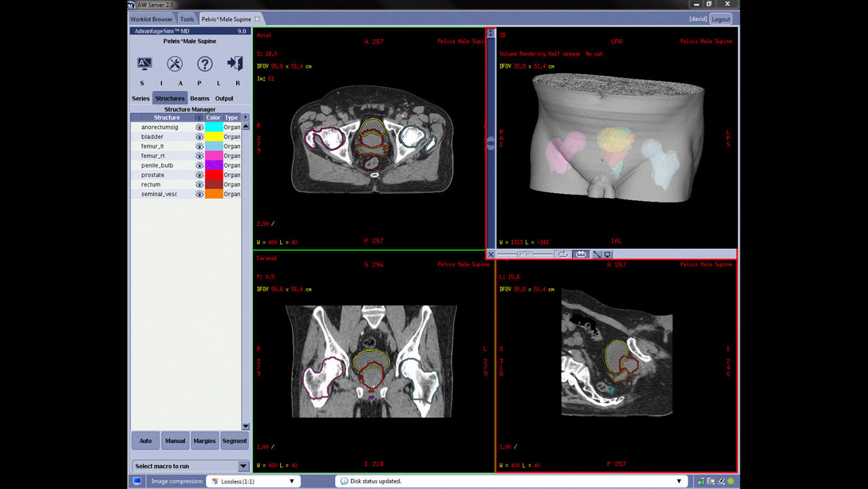Click the S orientation view letter
This screenshot has height=489, width=868.
point(142,83)
